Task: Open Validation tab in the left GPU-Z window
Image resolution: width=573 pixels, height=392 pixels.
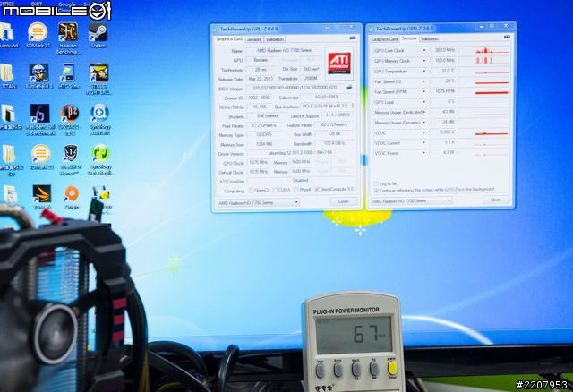Action: [275, 39]
